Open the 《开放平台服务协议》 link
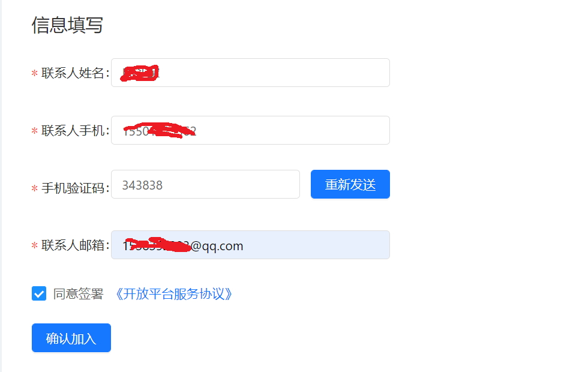The width and height of the screenshot is (588, 372). click(173, 294)
